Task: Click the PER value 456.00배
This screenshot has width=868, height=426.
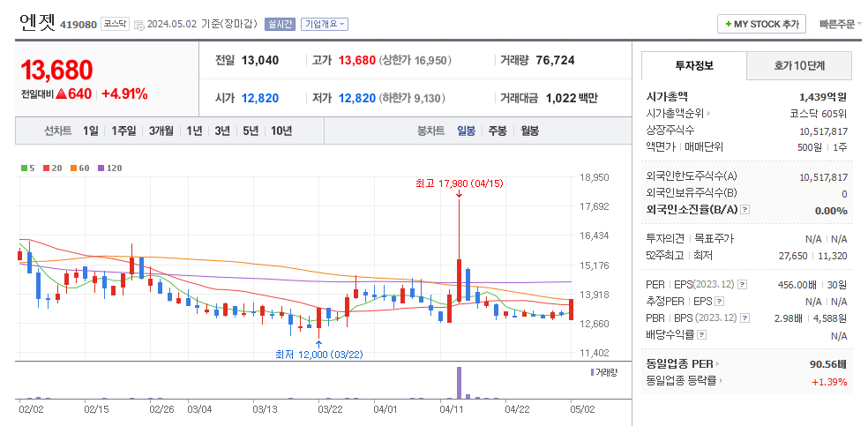Action: (798, 285)
